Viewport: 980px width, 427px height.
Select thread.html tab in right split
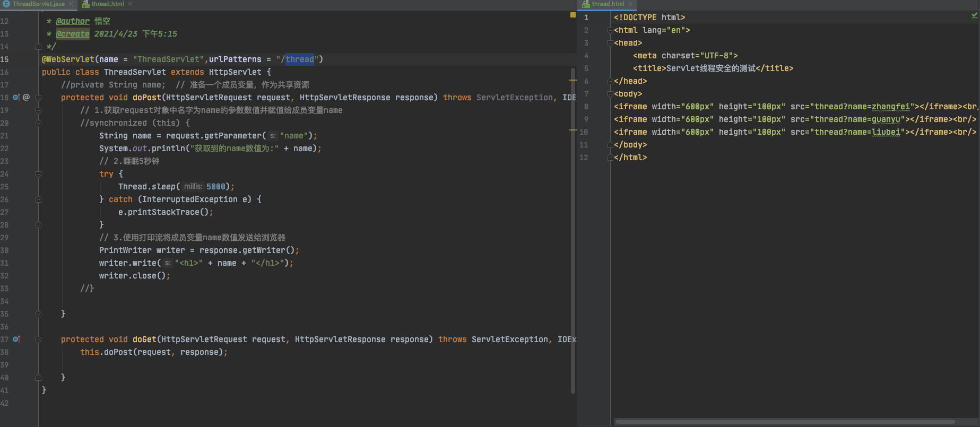[x=608, y=4]
